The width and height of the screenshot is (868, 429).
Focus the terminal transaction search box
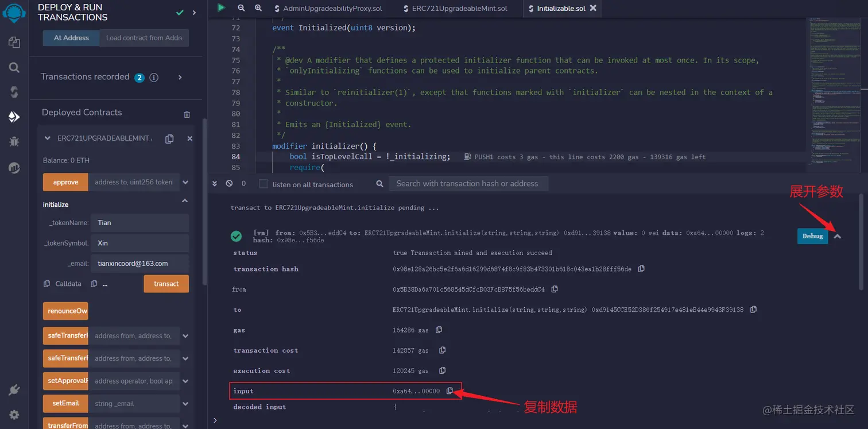(468, 184)
